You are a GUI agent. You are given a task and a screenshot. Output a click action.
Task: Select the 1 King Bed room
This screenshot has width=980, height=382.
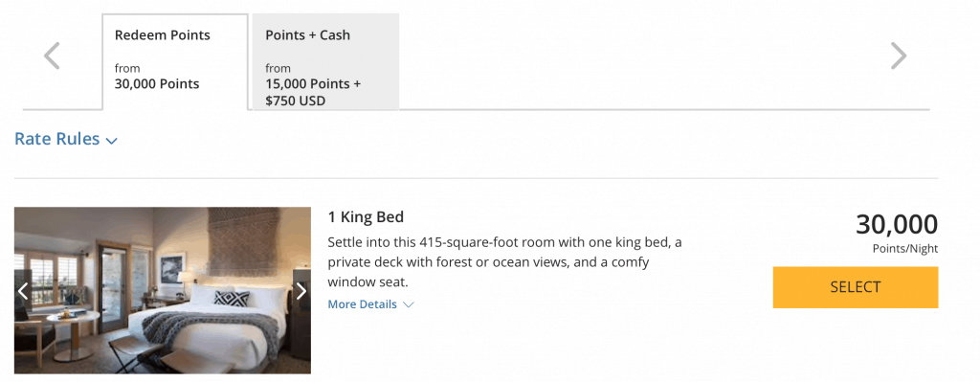click(855, 287)
